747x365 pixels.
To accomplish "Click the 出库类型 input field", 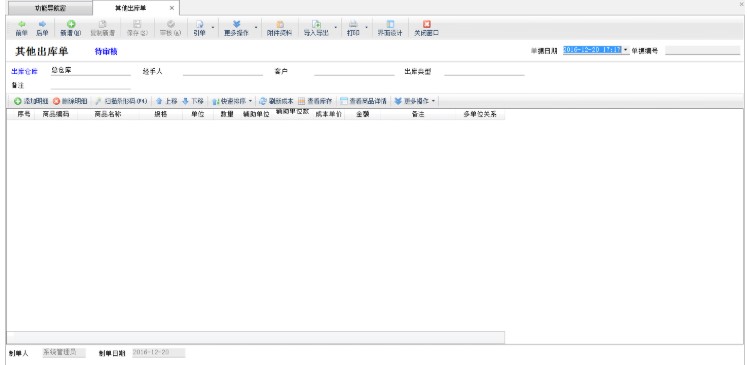I will click(x=484, y=71).
